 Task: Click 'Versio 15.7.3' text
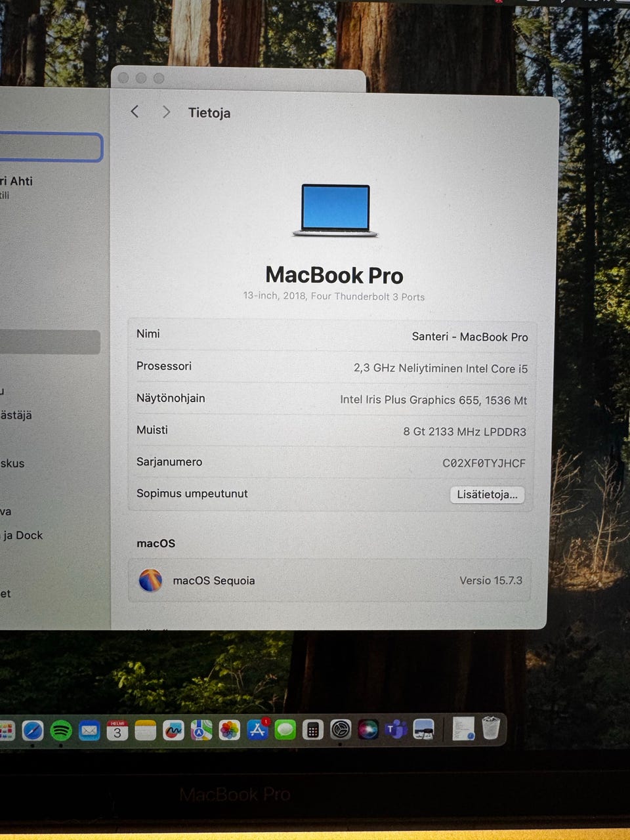tap(491, 580)
